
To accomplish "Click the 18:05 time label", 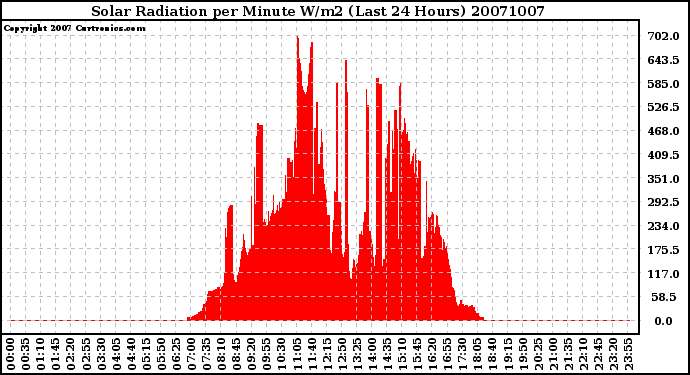I will click(x=478, y=355).
